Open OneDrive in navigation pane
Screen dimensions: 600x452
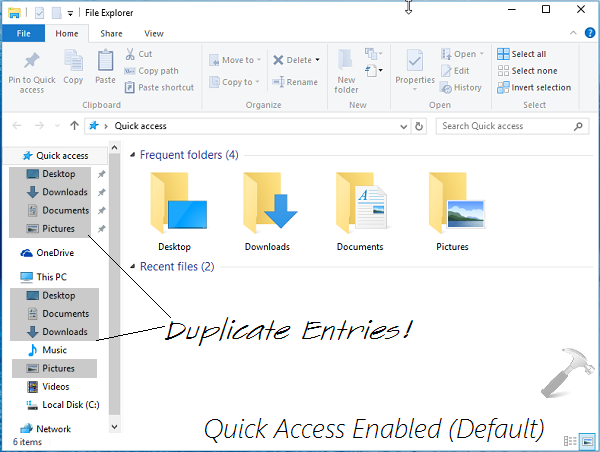pos(47,253)
